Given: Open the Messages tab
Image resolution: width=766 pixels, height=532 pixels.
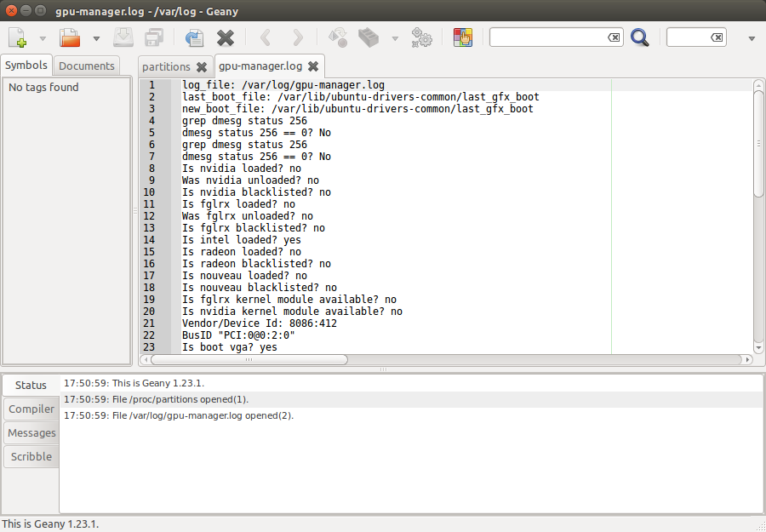Looking at the screenshot, I should (31, 432).
